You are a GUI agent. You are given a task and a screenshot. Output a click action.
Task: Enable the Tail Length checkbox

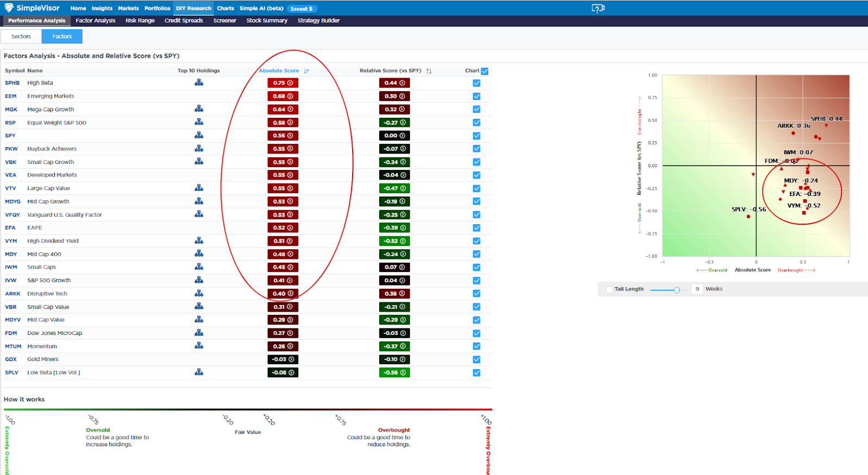[x=609, y=289]
